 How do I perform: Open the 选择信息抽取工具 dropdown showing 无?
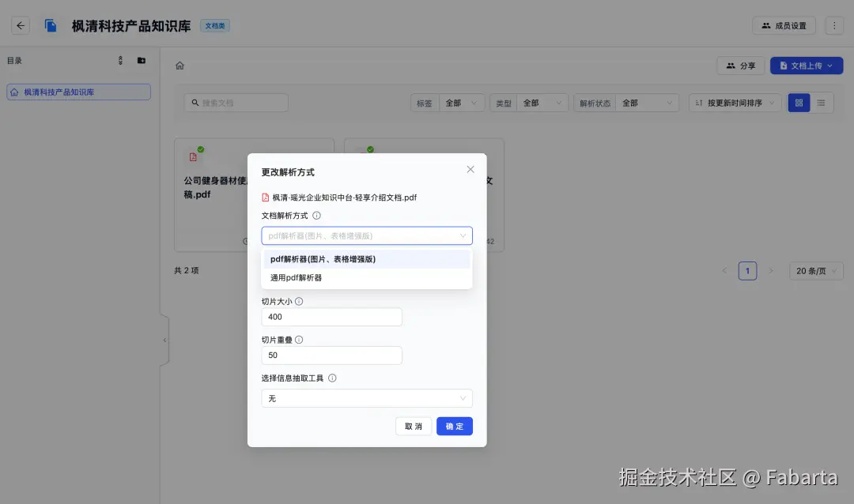(367, 398)
